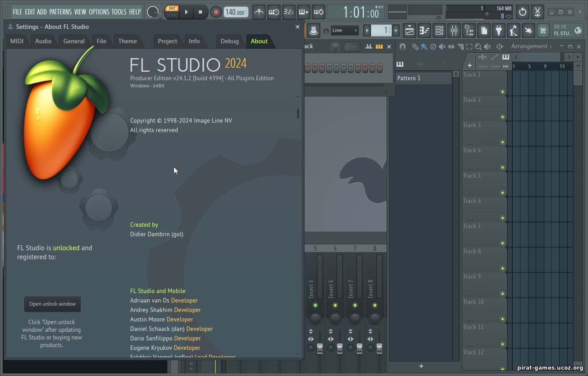
Task: Switch to the Audio settings tab
Action: point(43,41)
